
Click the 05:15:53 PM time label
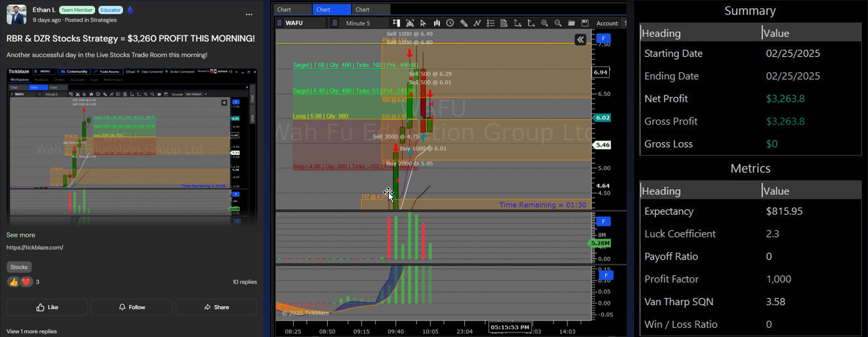click(509, 327)
